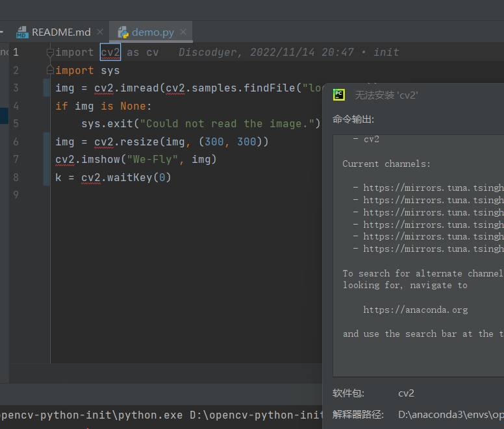Select the demo.py tab
The height and width of the screenshot is (429, 504).
153,32
